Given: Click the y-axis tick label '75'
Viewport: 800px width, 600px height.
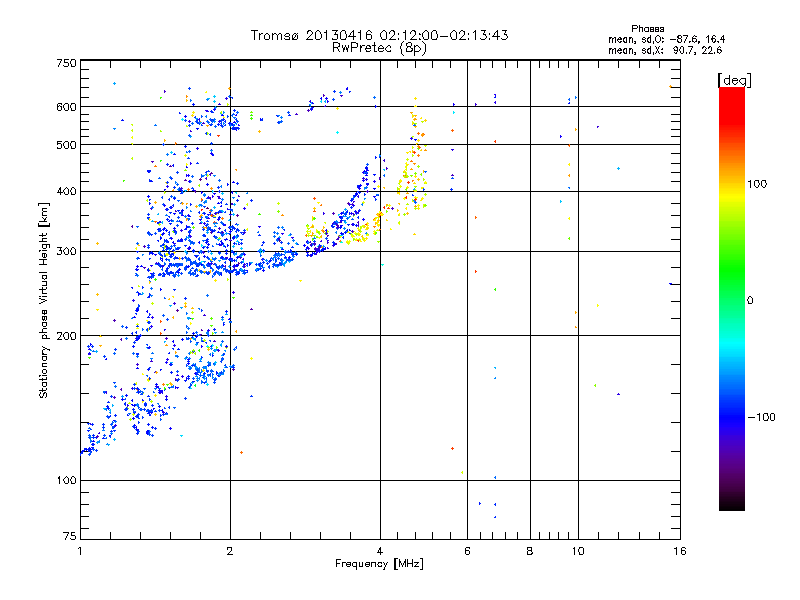Looking at the screenshot, I should [70, 536].
